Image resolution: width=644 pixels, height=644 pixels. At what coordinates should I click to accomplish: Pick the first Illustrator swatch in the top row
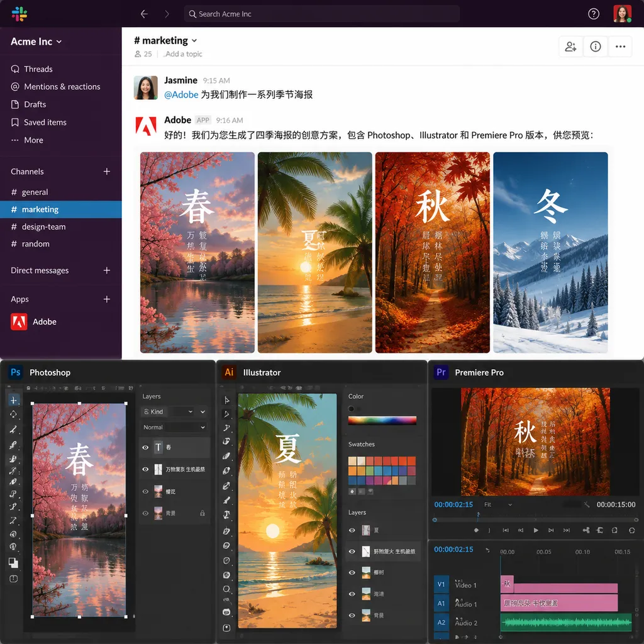(x=352, y=461)
